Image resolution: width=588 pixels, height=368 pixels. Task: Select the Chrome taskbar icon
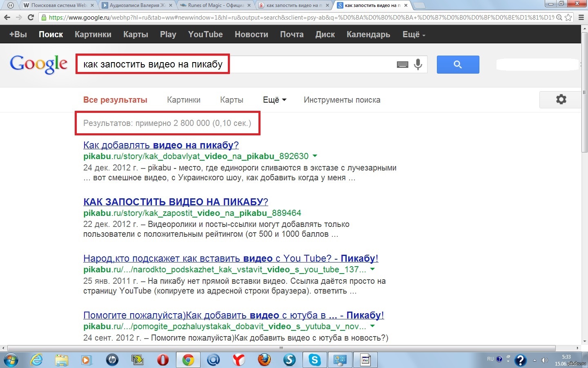188,360
